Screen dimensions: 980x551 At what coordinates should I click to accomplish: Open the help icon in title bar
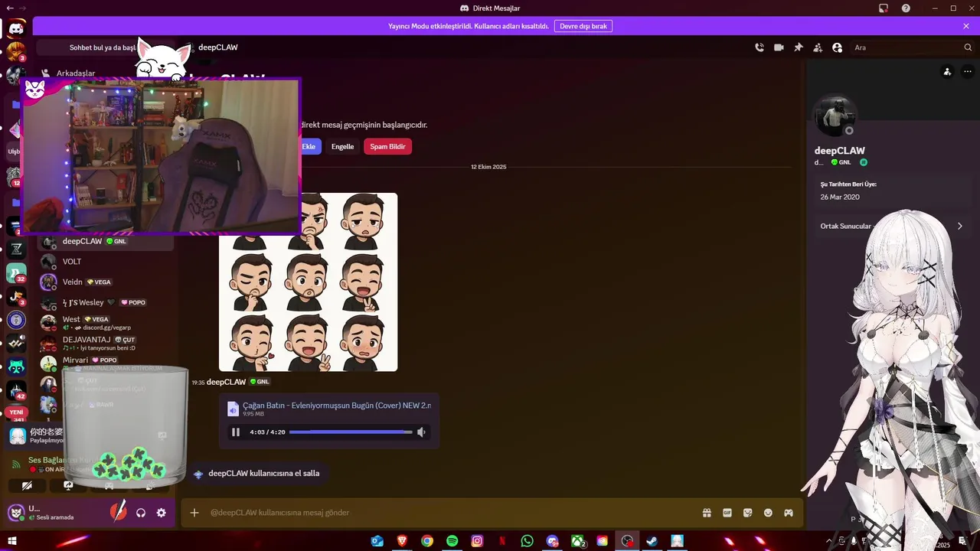pyautogui.click(x=906, y=8)
